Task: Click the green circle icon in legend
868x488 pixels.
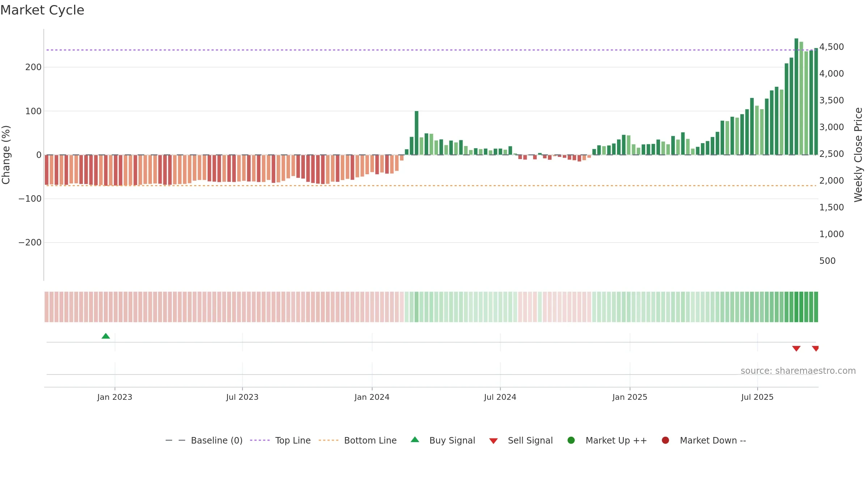Action: click(571, 440)
